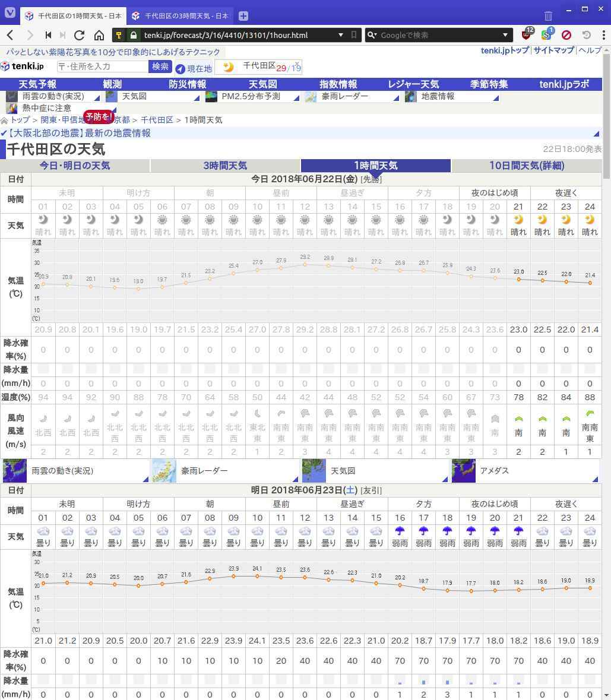Screen dimensions: 611x700
Task: Open the green S extension icon
Action: [x=547, y=33]
